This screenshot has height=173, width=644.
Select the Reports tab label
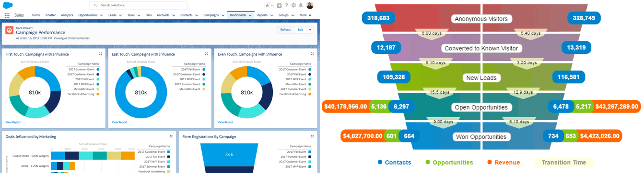pos(262,15)
